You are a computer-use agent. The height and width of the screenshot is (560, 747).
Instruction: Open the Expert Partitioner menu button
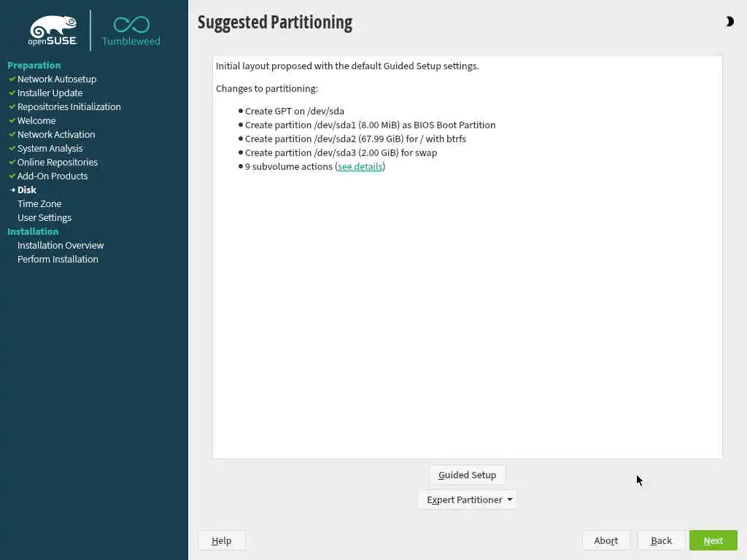click(x=468, y=499)
